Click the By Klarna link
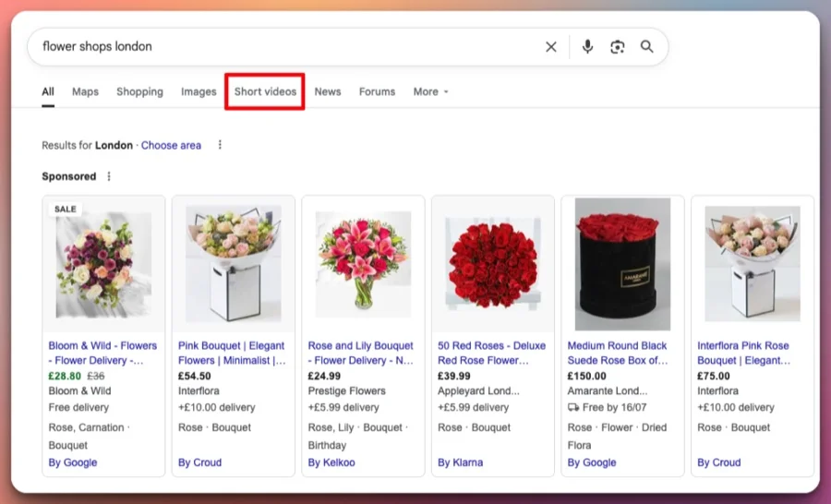This screenshot has width=831, height=504. (461, 462)
